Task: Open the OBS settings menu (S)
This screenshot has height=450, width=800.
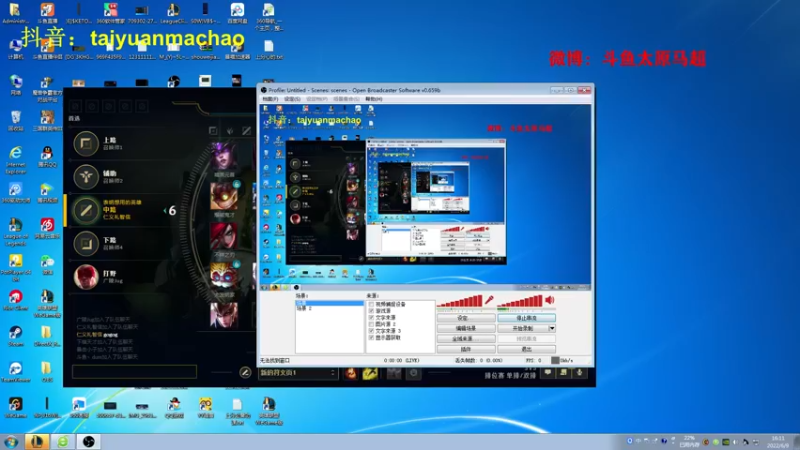Action: [292, 99]
